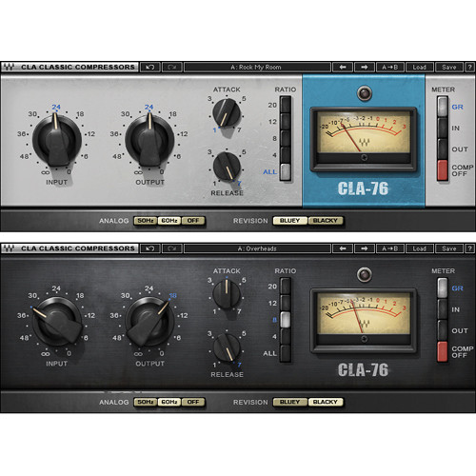
Task: Switch top plugin revision to BLACKY
Action: click(x=326, y=221)
